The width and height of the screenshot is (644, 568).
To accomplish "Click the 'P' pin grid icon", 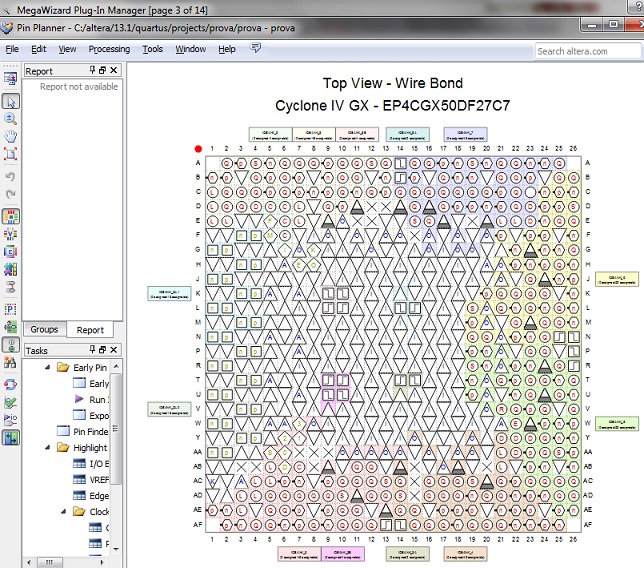I will (x=11, y=309).
